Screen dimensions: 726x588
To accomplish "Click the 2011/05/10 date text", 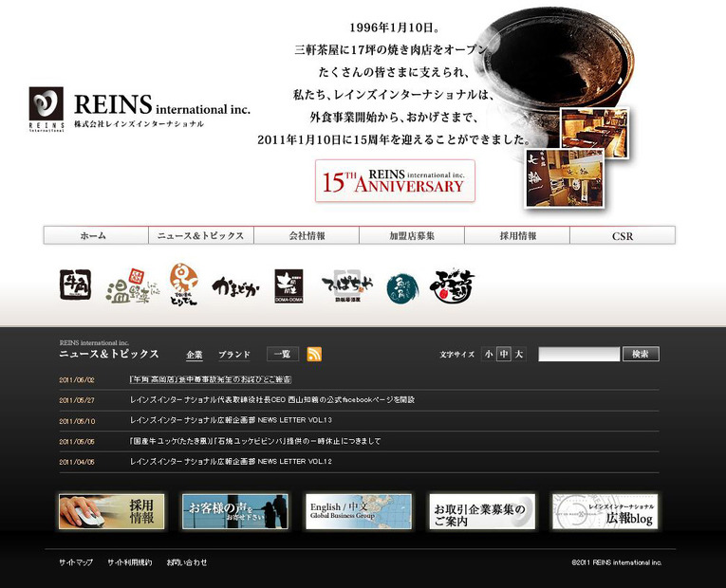I will point(77,421).
